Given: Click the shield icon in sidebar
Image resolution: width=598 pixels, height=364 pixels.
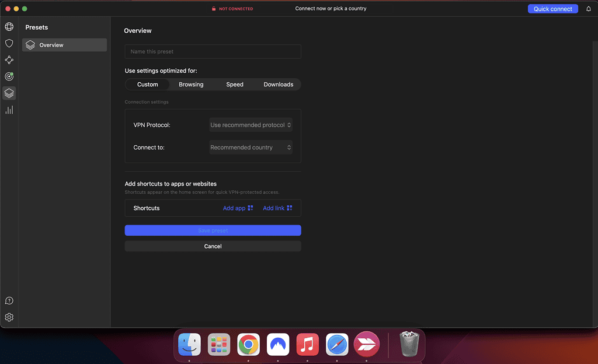Looking at the screenshot, I should [x=9, y=43].
